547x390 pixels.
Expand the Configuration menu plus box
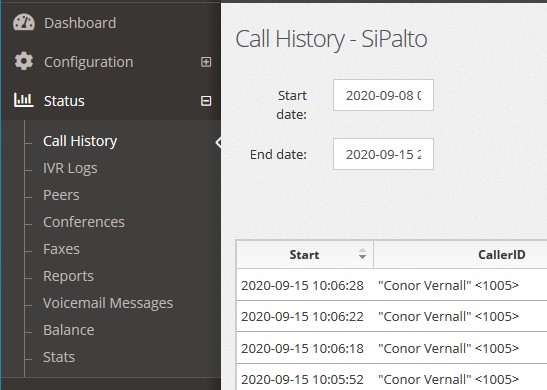coord(206,62)
